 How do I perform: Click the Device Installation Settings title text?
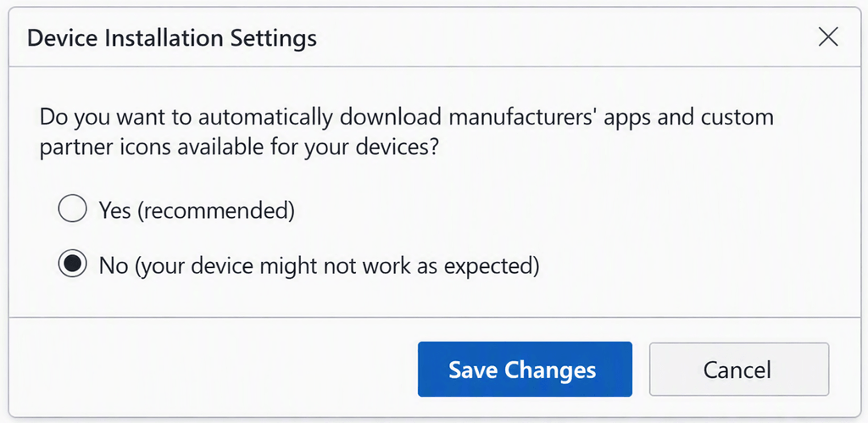click(x=171, y=38)
